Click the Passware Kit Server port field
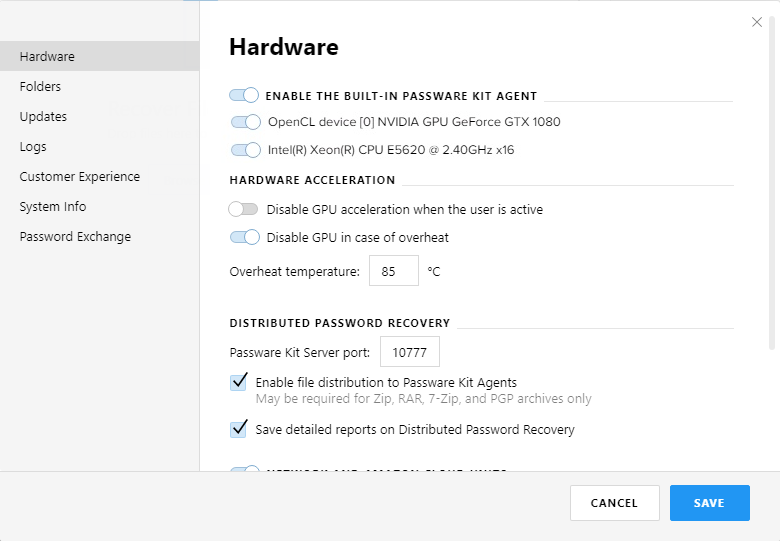 point(409,352)
